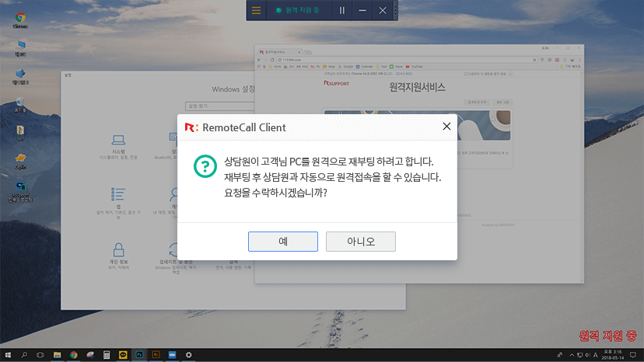This screenshot has height=362, width=644.
Task: Open the Google bookmark in Chrome
Action: pyautogui.click(x=346, y=67)
